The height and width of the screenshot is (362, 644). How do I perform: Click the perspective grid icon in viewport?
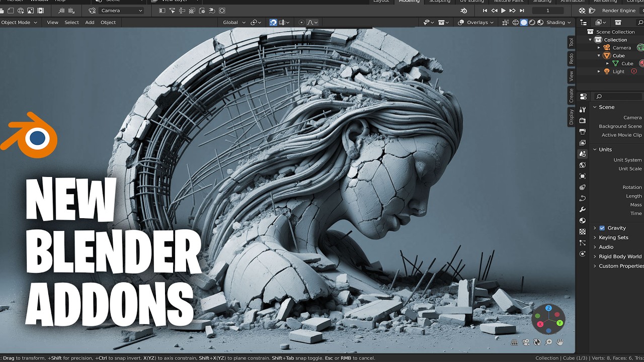515,342
